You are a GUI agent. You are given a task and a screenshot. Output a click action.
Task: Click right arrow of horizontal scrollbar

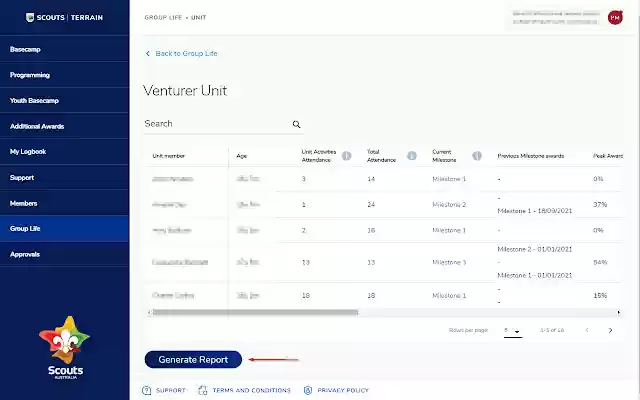(619, 313)
